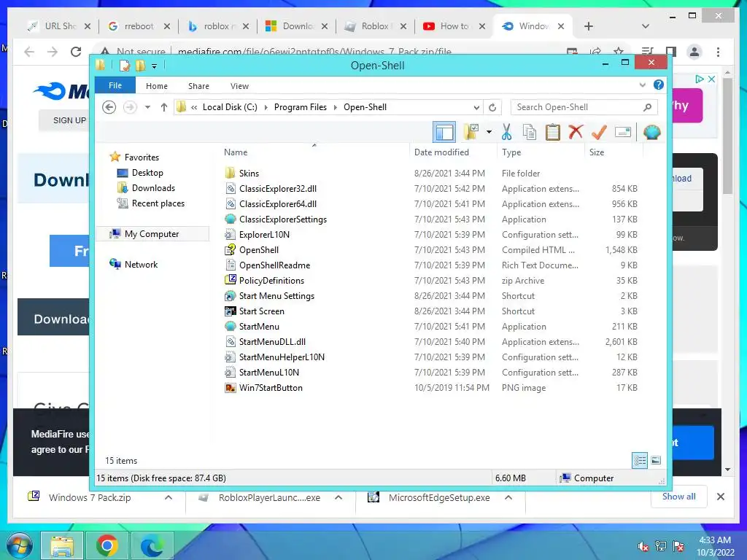The image size is (747, 560).
Task: Switch to the roblox Bing browser tab
Action: (219, 26)
